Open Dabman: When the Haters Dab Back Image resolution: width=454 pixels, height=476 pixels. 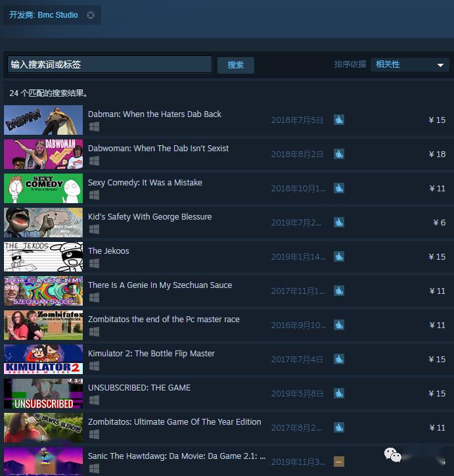pyautogui.click(x=154, y=114)
